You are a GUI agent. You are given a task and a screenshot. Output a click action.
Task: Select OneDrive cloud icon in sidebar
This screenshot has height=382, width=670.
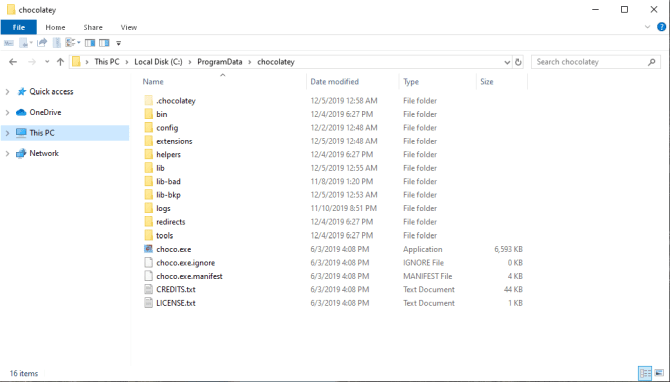point(21,112)
